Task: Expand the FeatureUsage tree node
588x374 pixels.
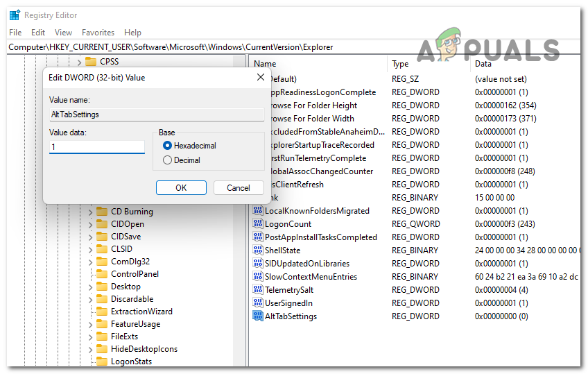Action: tap(90, 325)
